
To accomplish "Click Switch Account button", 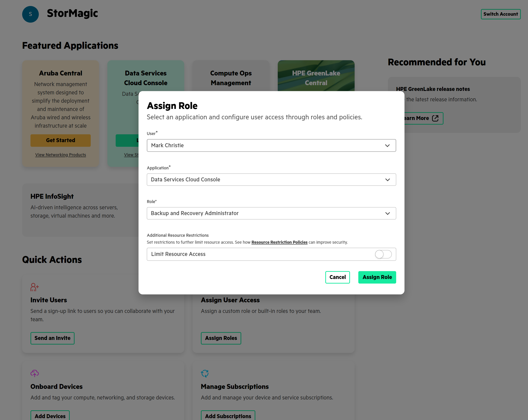I will click(x=501, y=14).
